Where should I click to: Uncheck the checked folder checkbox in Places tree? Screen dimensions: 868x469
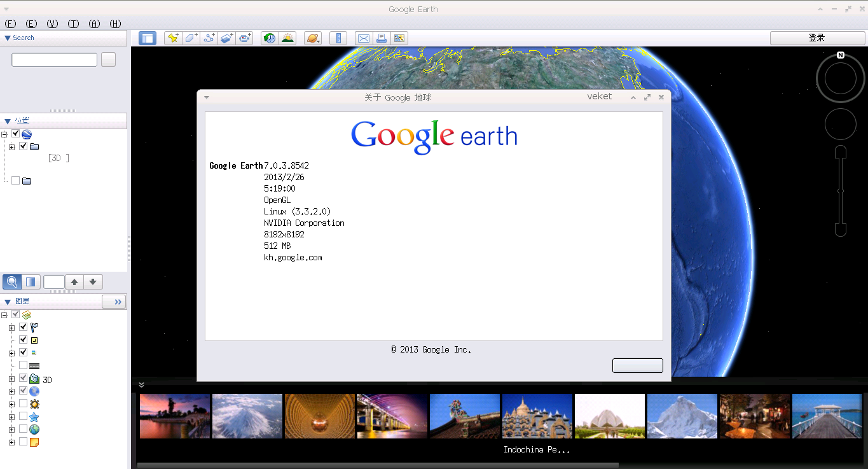(24, 146)
